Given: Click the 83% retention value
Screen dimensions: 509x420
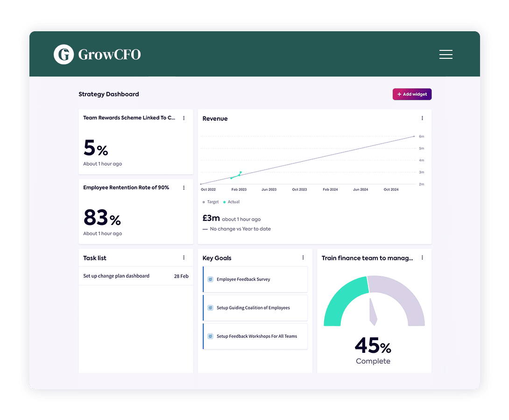Looking at the screenshot, I should tap(102, 217).
